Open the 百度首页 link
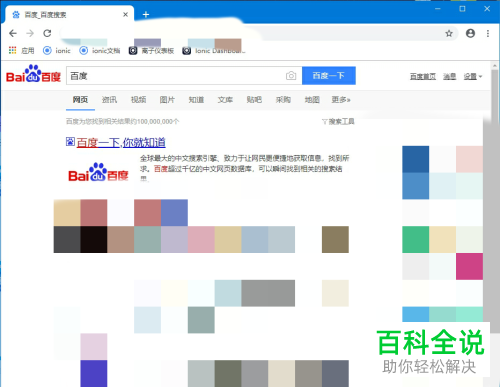 pyautogui.click(x=423, y=77)
